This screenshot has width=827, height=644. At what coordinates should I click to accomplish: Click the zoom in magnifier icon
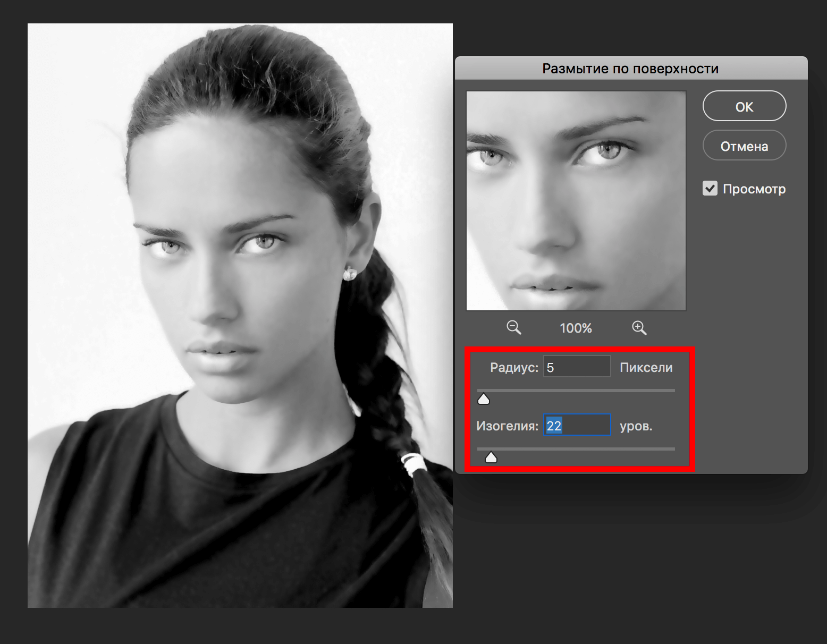pos(639,328)
